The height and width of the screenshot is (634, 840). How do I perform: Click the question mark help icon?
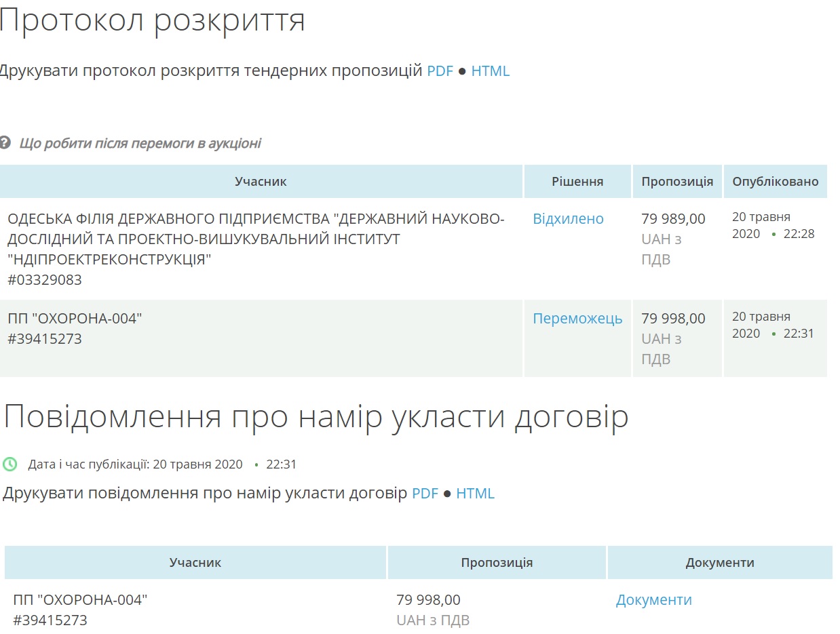5,143
